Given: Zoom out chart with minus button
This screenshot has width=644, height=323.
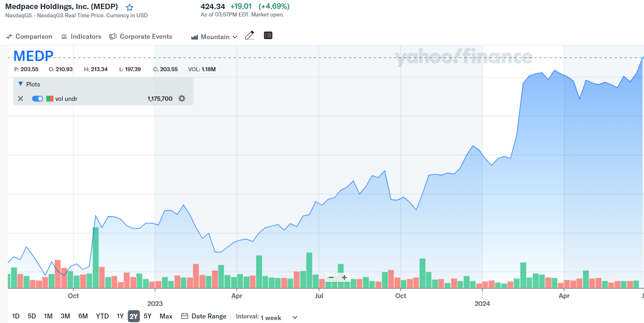Looking at the screenshot, I should click(331, 277).
